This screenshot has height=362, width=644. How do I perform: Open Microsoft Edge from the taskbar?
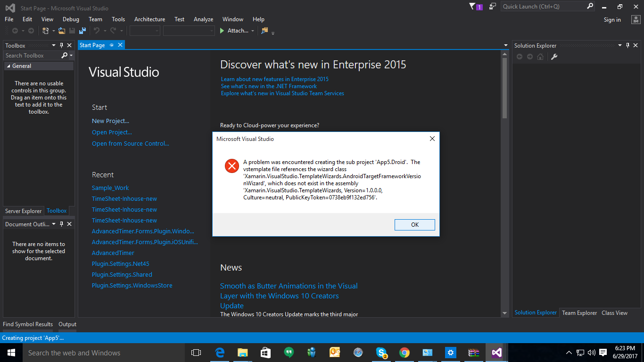point(220,353)
